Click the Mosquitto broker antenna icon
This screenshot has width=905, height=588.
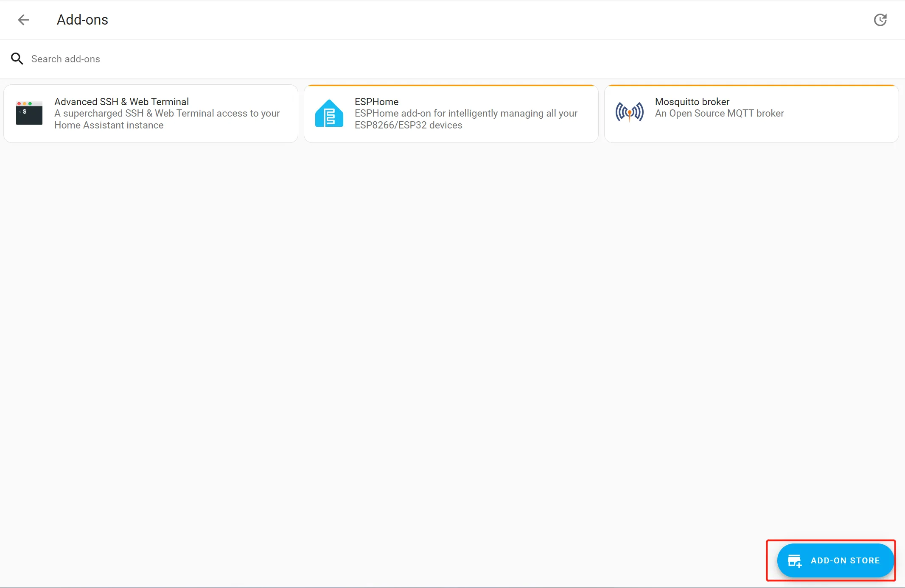pos(629,112)
